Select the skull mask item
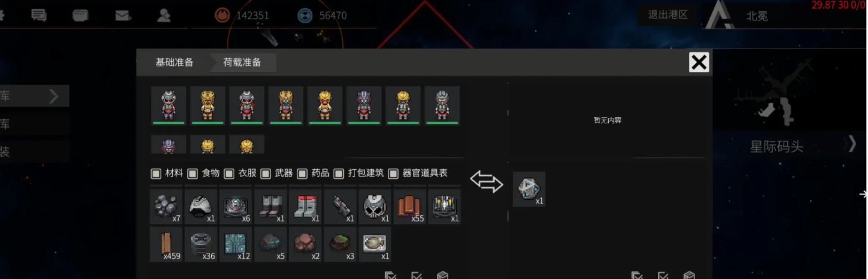Viewport: 868px width, 279px height. coord(375,206)
